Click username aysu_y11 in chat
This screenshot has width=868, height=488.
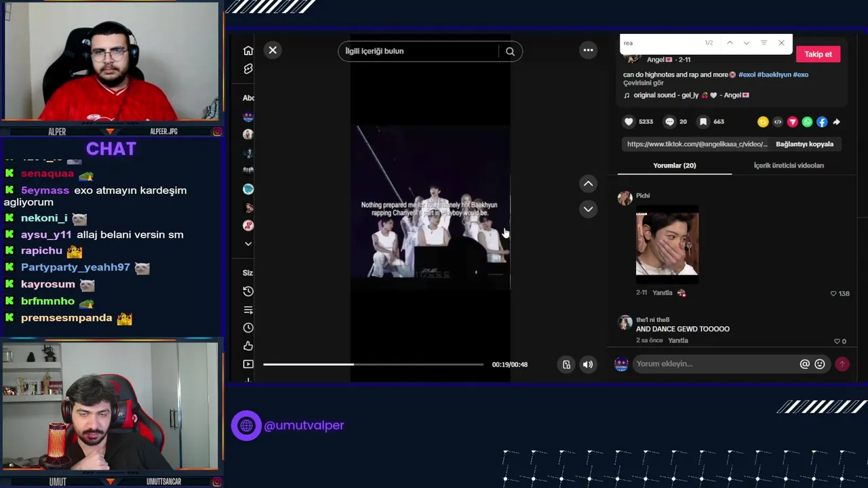46,235
